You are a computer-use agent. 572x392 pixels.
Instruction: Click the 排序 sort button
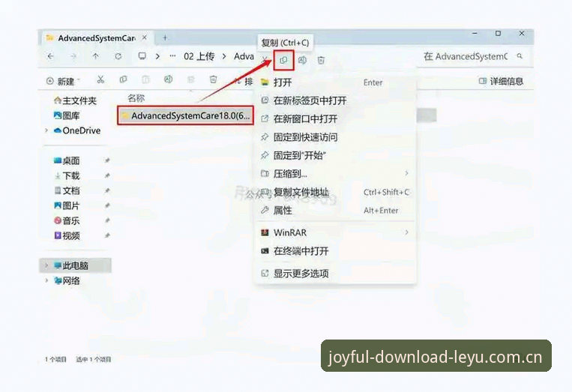click(244, 81)
